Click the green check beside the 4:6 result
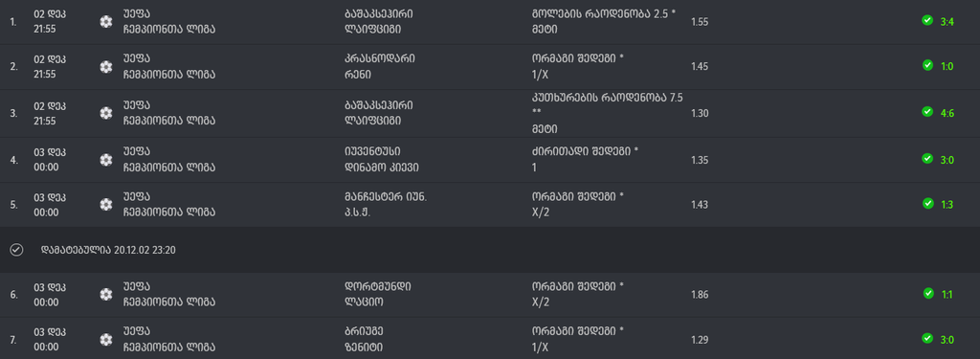 coord(927,112)
